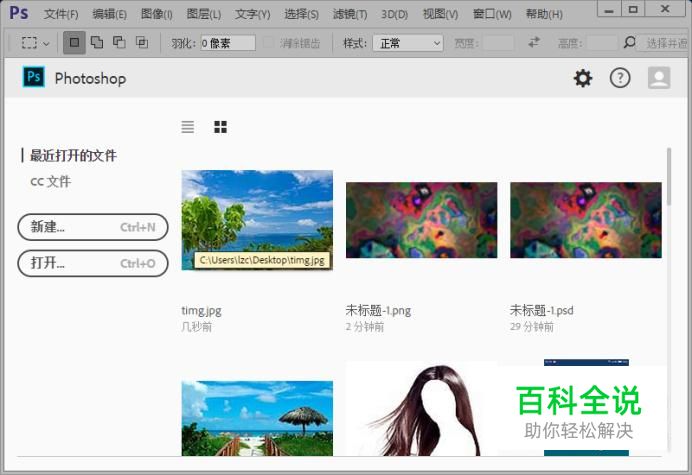The width and height of the screenshot is (692, 475).
Task: Click the 29 分钟前 timestamp label
Action: pyautogui.click(x=532, y=327)
